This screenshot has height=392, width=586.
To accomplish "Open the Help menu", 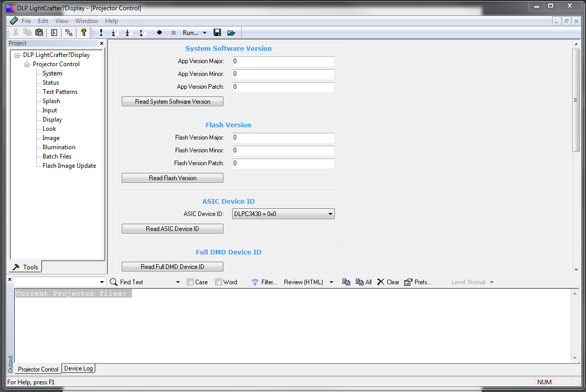I will point(111,21).
